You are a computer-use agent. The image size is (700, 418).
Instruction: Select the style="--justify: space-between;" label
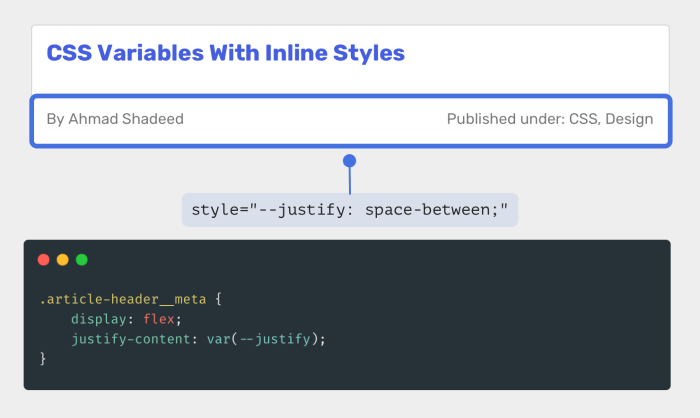pos(350,210)
